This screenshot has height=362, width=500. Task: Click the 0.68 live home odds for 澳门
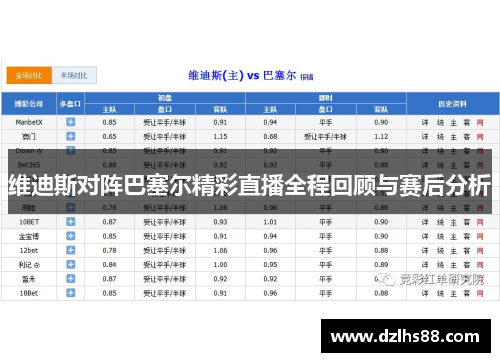point(270,137)
